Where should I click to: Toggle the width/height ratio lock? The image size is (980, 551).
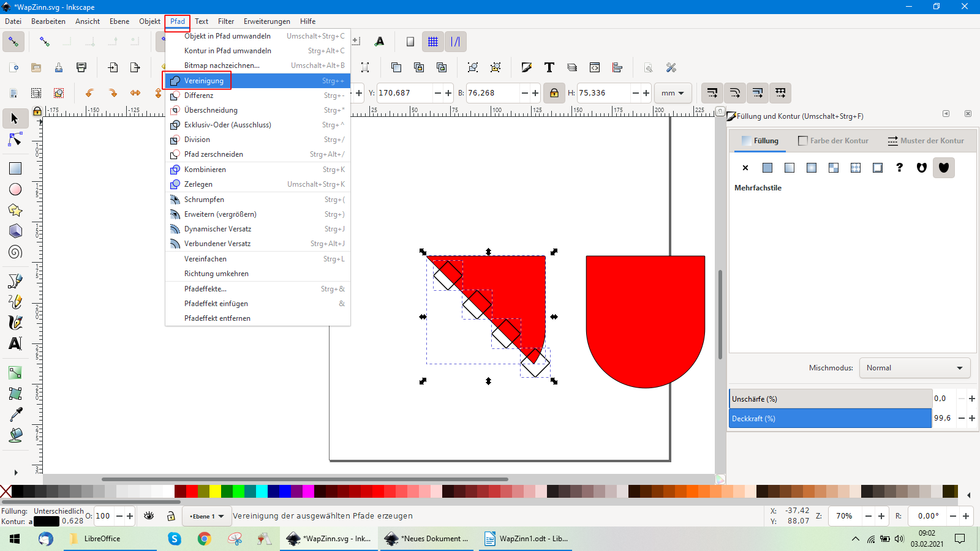coord(554,93)
